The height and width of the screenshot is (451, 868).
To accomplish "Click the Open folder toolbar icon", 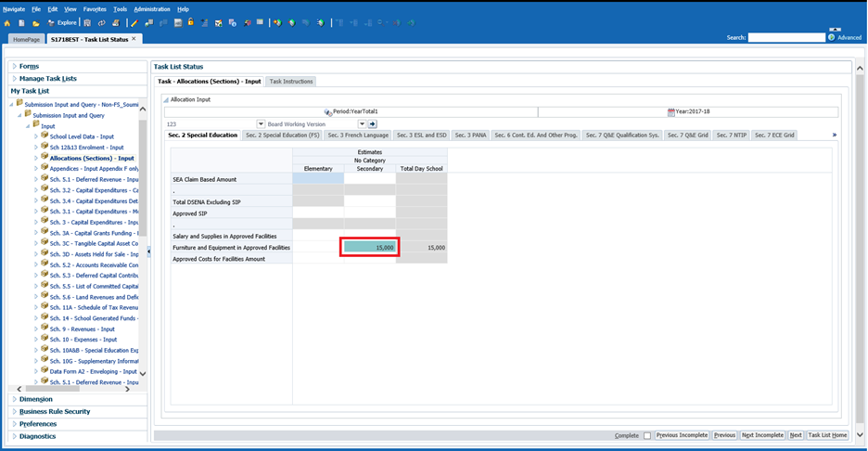I will point(36,23).
